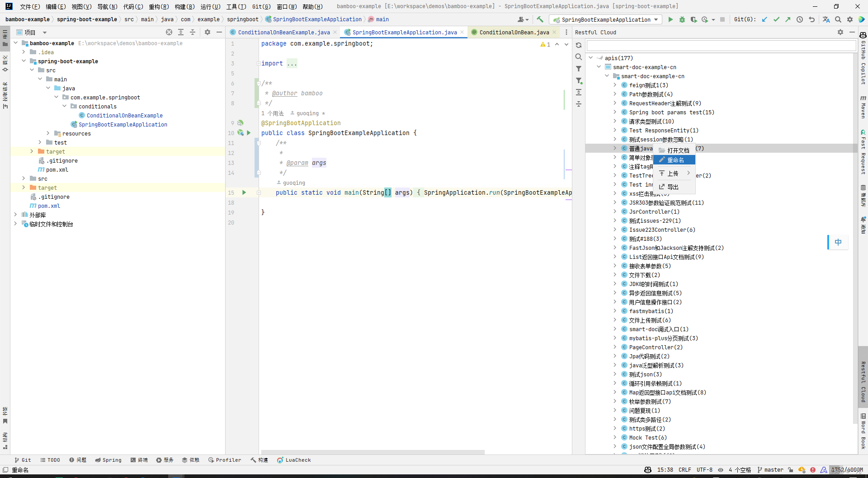Click the search icon in Restful Cloud panel

(579, 57)
